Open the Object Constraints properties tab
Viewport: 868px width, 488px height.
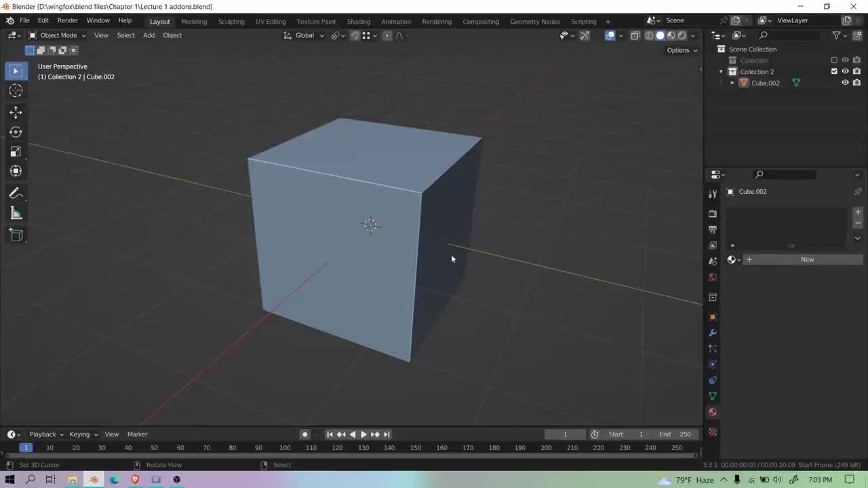712,380
